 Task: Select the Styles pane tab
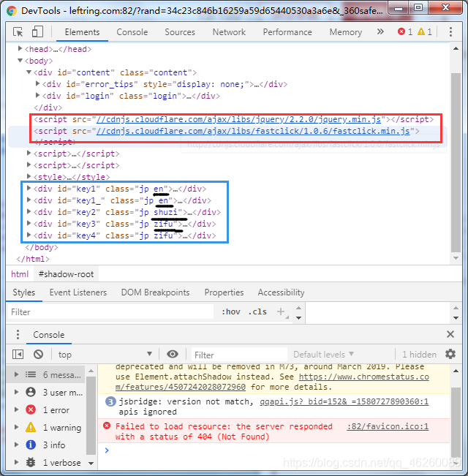tap(23, 292)
